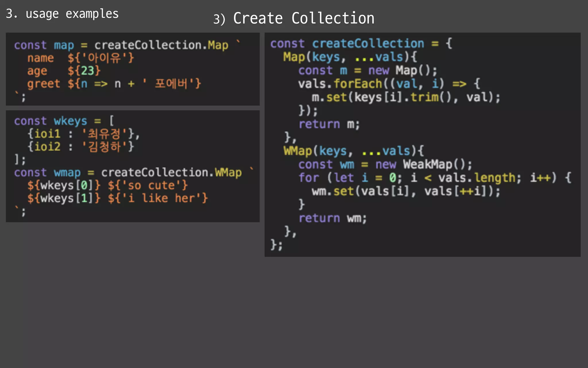Click the line 'Map(keys, ...vals){'

click(350, 57)
